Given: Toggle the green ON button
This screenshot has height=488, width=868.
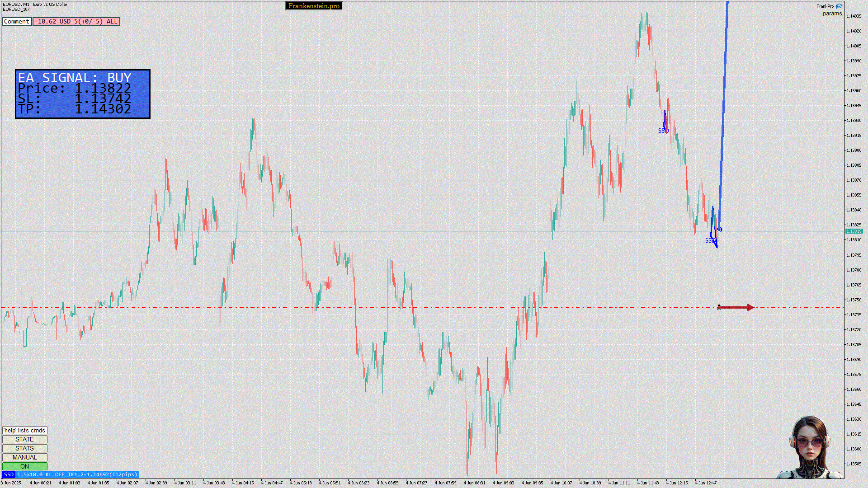Looking at the screenshot, I should point(24,466).
